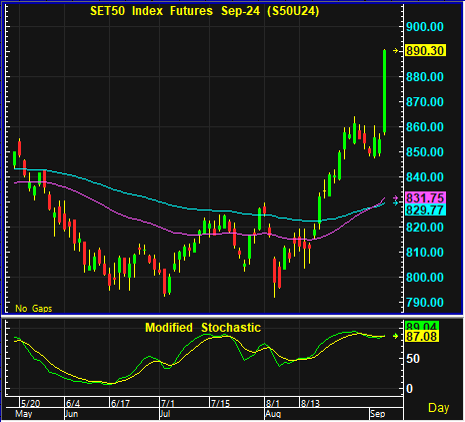Click the yellow 890.30 last price label

tap(425, 51)
